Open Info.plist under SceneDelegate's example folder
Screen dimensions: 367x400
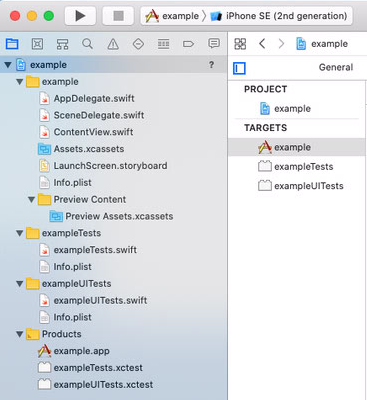coord(114,183)
